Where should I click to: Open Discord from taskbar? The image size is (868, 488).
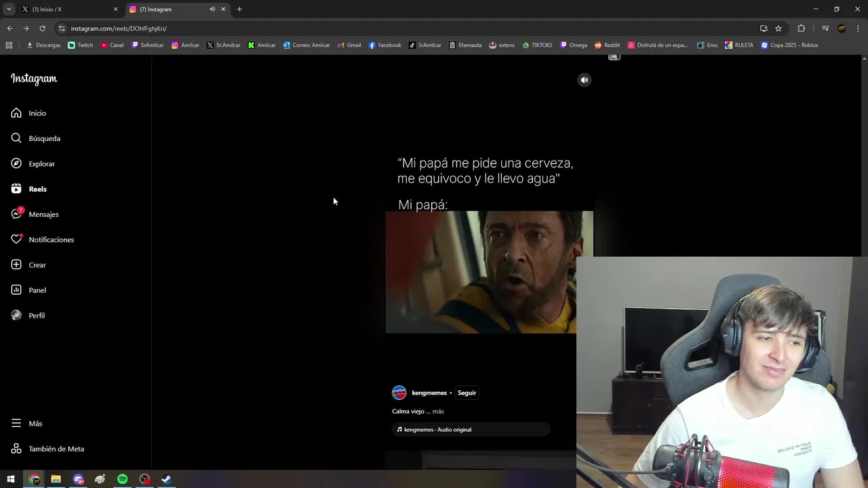point(78,479)
